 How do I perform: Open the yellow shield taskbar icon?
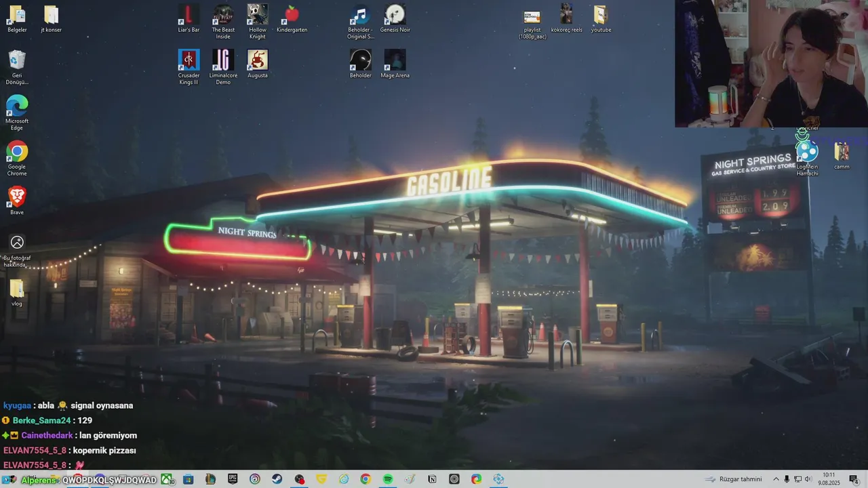pos(321,479)
